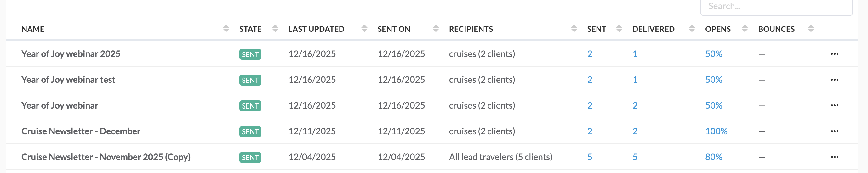Open options menu for Year of Joy webinar 2025

[834, 54]
